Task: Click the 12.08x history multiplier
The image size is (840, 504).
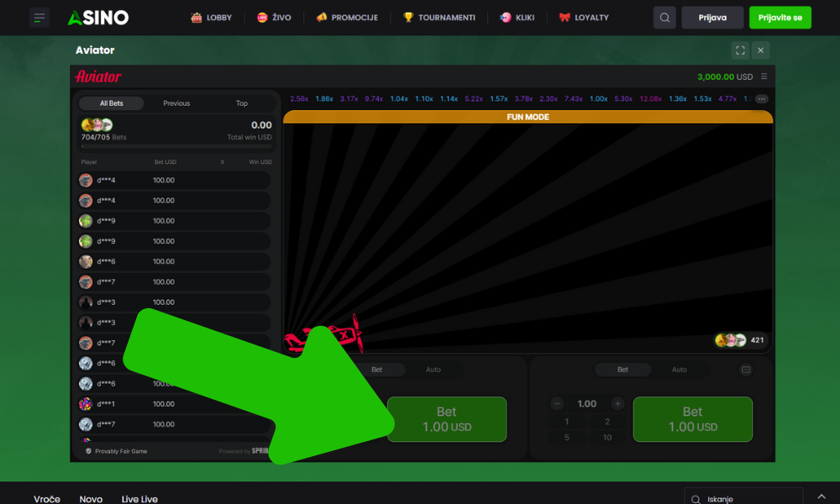Action: coord(650,98)
